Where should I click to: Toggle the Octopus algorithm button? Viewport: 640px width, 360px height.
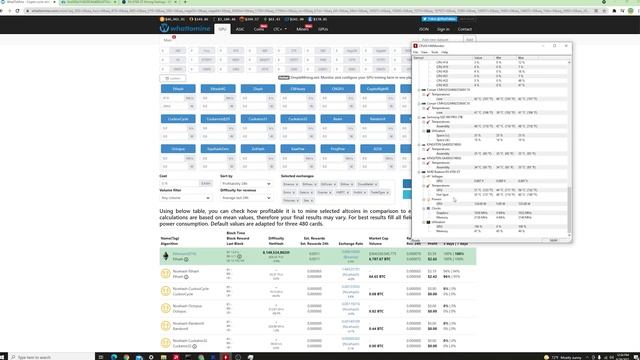point(178,149)
